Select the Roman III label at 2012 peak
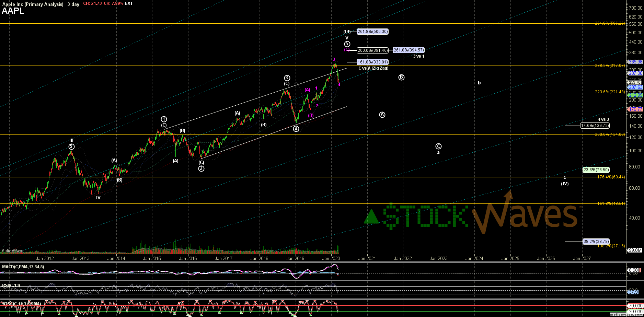Screen dimensions: 644x317 point(71,140)
